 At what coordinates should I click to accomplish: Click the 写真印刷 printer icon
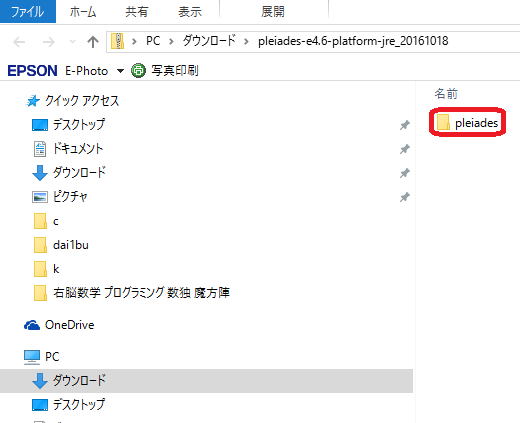coord(138,70)
